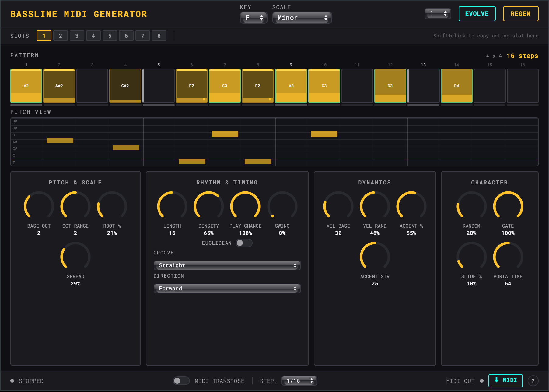Activate the empty pattern cell at step 3
Screen dimensions: 549x392
coord(92,86)
